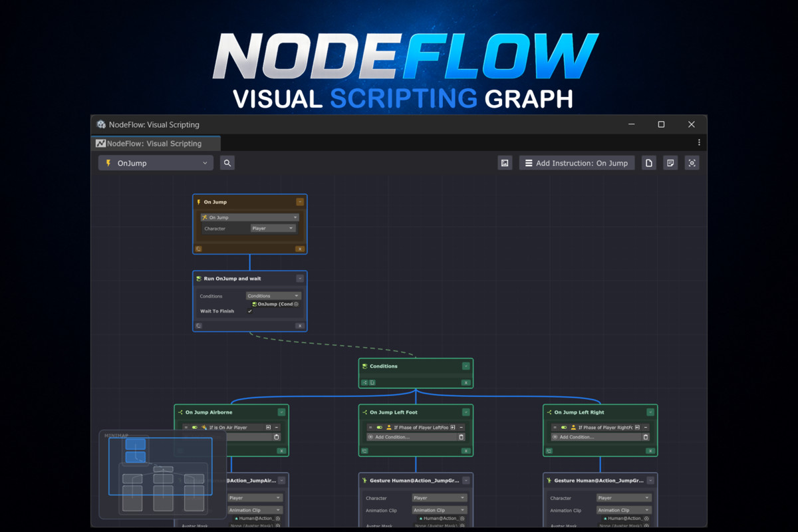Screen dimensions: 798x532
Task: Click the image snapshot icon in toolbar
Action: click(505, 163)
